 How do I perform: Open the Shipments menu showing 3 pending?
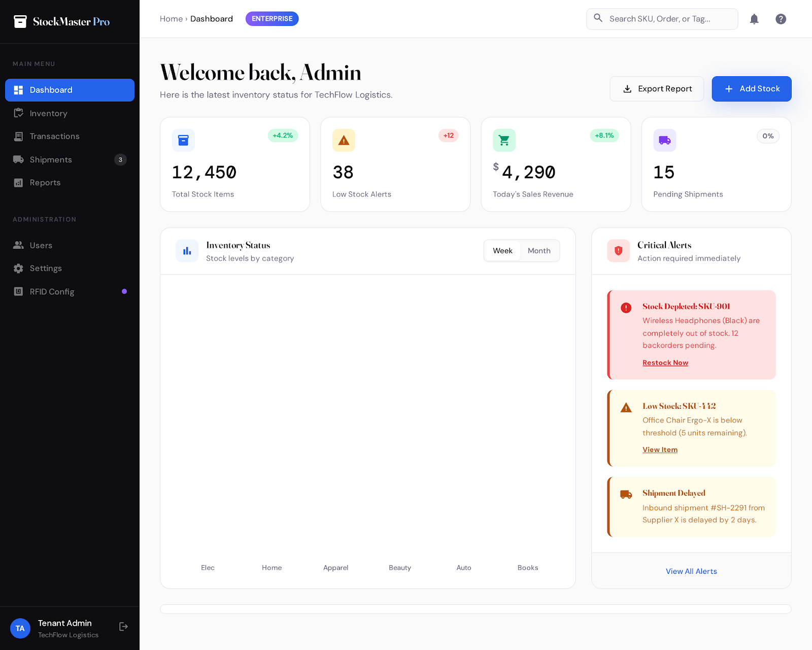50,159
